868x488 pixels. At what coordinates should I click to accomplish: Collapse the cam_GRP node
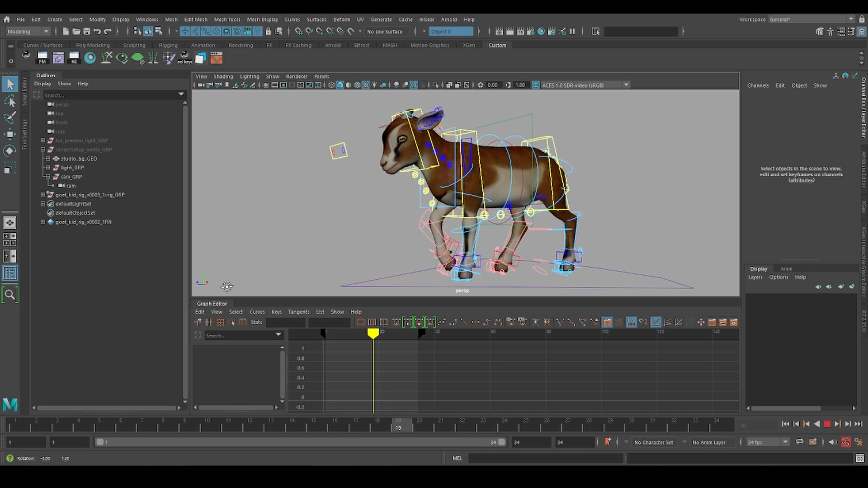point(48,177)
